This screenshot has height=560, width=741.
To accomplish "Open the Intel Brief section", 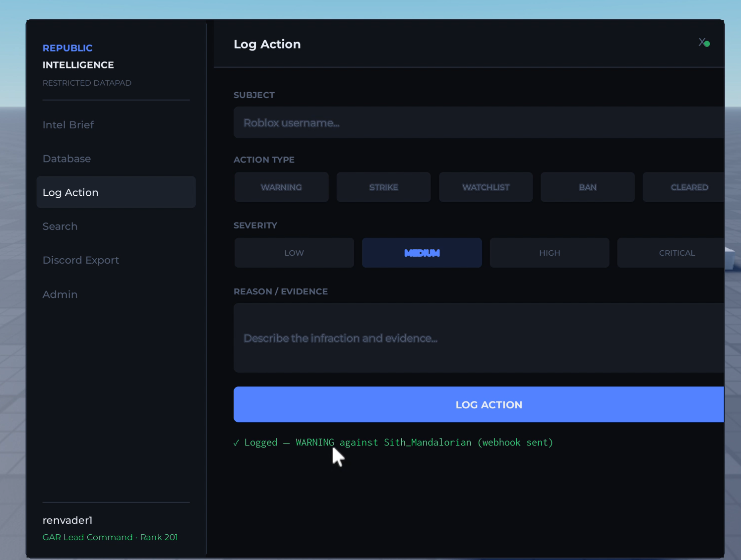I will point(116,125).
